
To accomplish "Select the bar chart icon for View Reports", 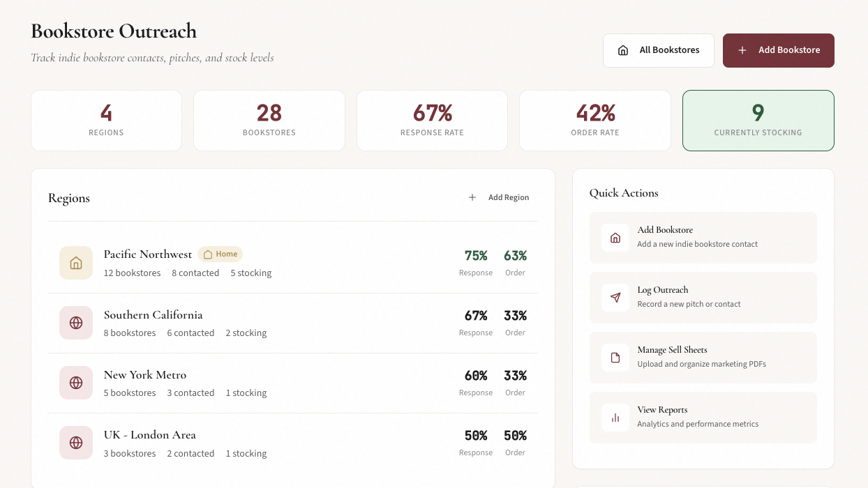I will click(615, 418).
